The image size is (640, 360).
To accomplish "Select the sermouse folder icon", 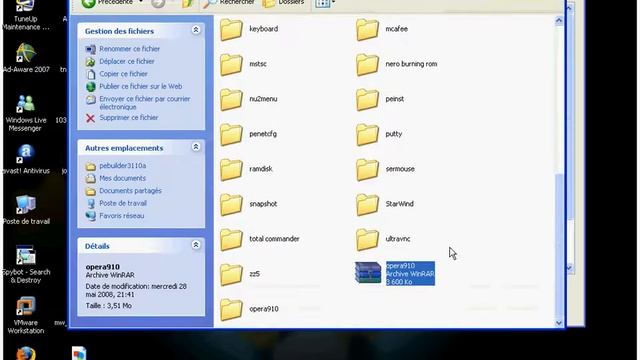I will coord(367,169).
